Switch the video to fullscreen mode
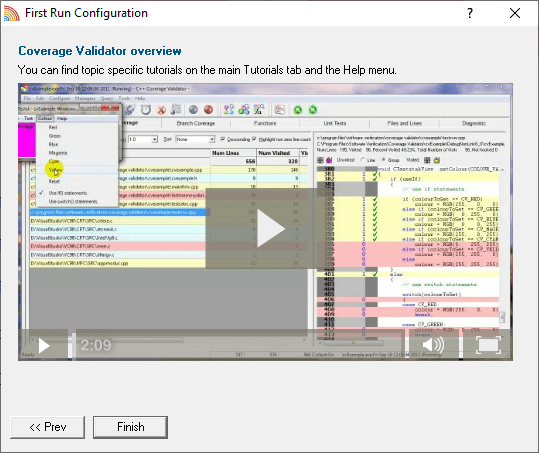Viewport: 539px width, 453px height. pos(488,345)
